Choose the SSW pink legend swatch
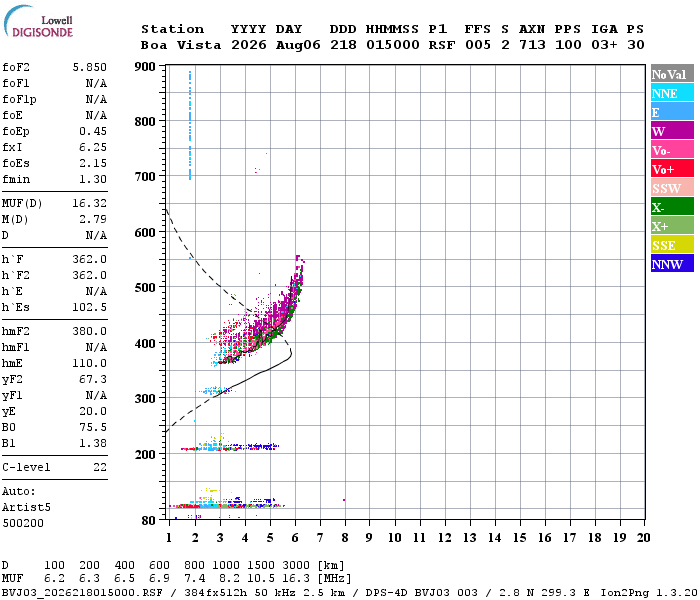 672,188
